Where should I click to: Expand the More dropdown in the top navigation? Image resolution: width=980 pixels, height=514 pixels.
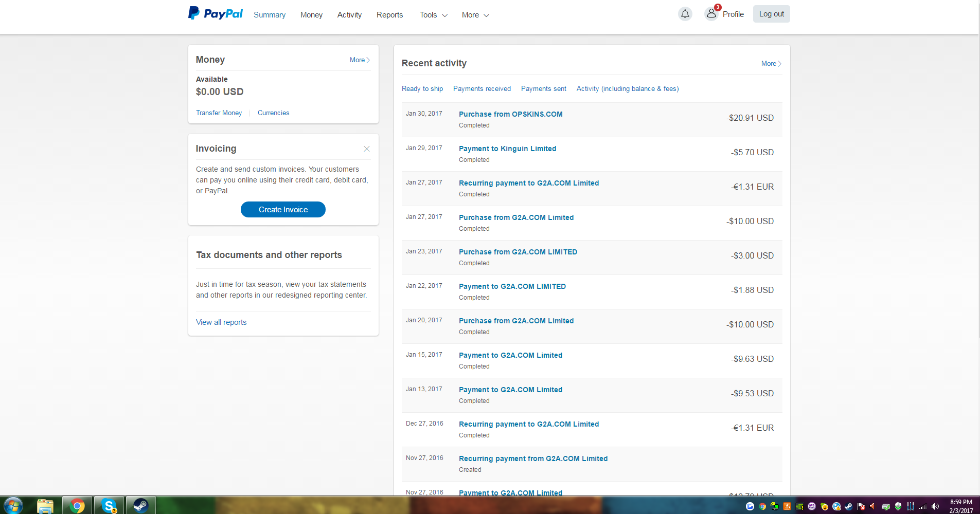coord(475,15)
